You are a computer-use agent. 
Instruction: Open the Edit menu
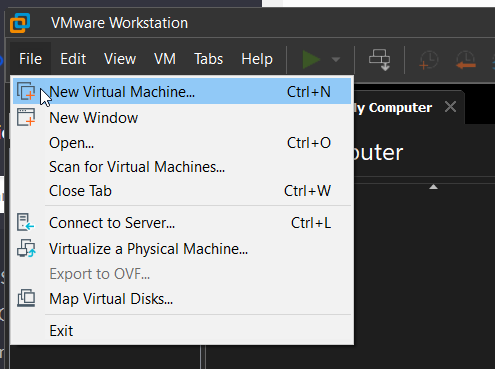pyautogui.click(x=73, y=59)
